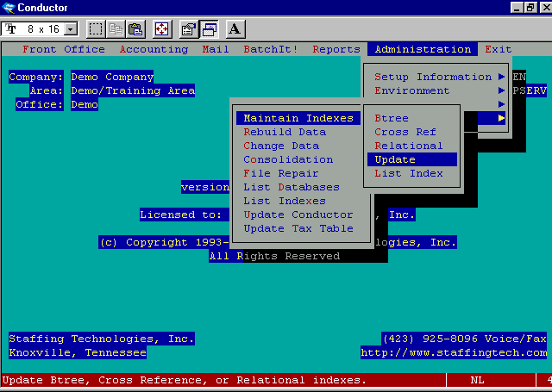Minimize the Conductor window
The width and height of the screenshot is (552, 392).
[x=517, y=8]
